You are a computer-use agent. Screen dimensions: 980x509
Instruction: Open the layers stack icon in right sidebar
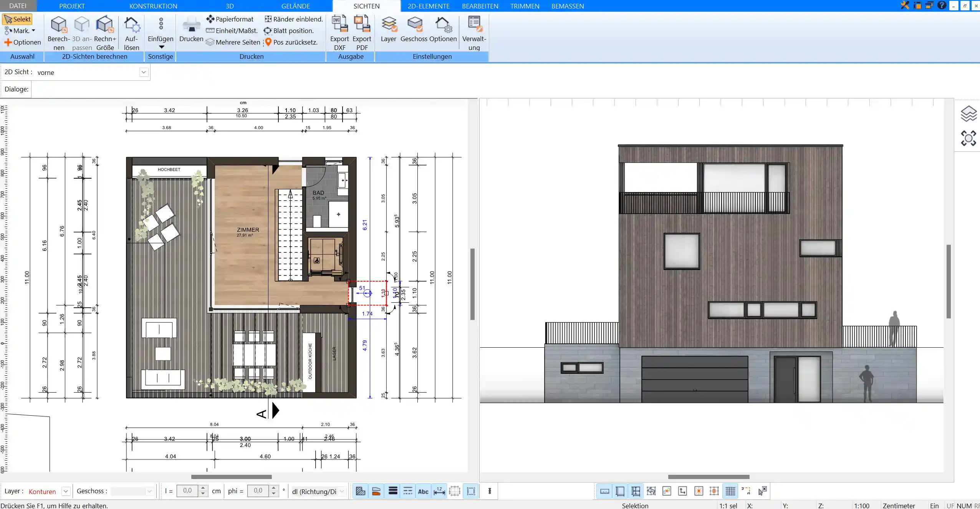click(x=968, y=113)
